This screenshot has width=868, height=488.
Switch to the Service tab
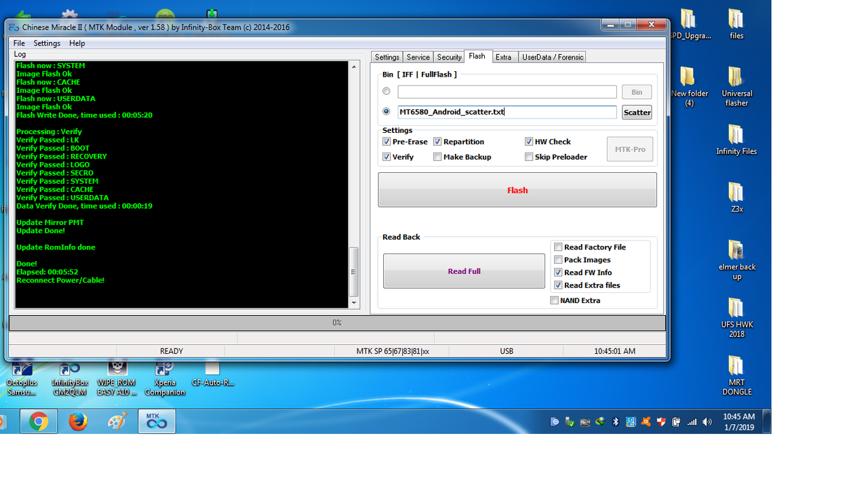tap(418, 57)
